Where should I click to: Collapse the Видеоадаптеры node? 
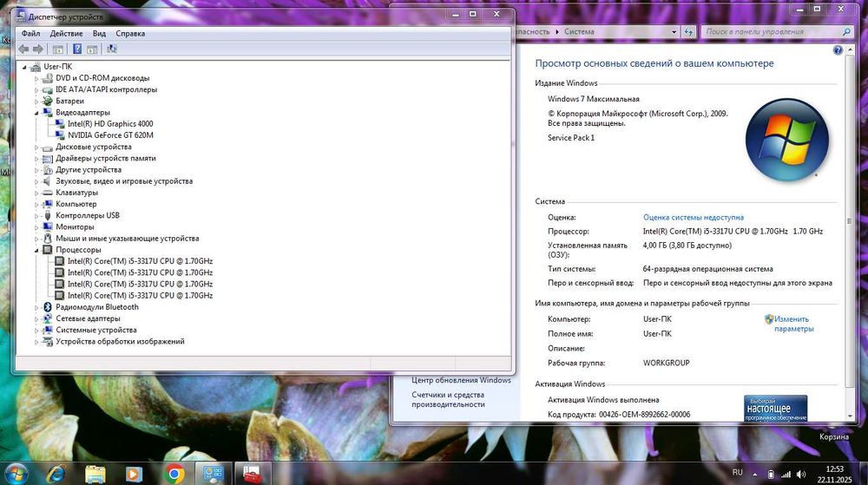tap(36, 113)
